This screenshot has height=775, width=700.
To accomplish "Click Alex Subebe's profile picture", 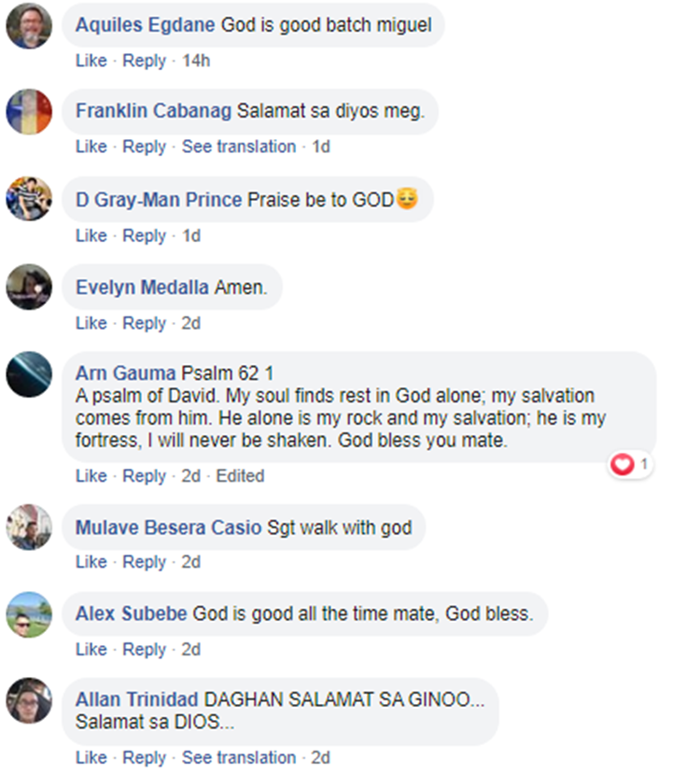I will pos(29,614).
